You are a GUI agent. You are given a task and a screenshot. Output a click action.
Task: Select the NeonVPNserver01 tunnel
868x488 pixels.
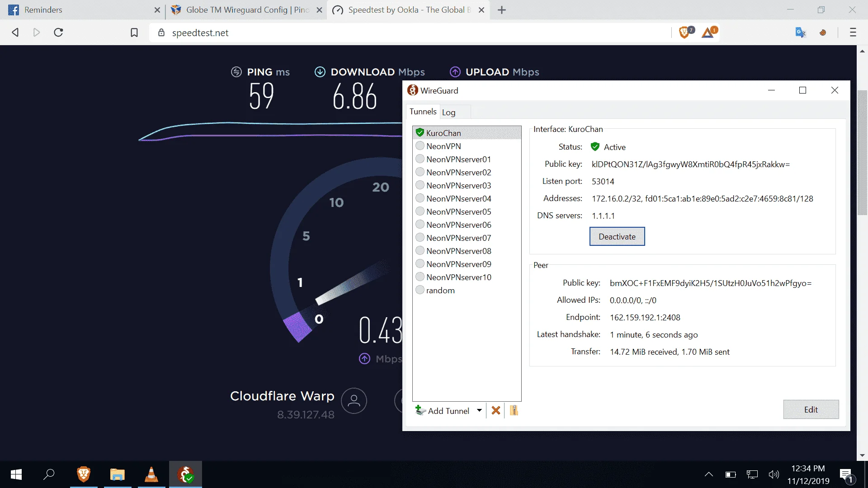point(467,159)
